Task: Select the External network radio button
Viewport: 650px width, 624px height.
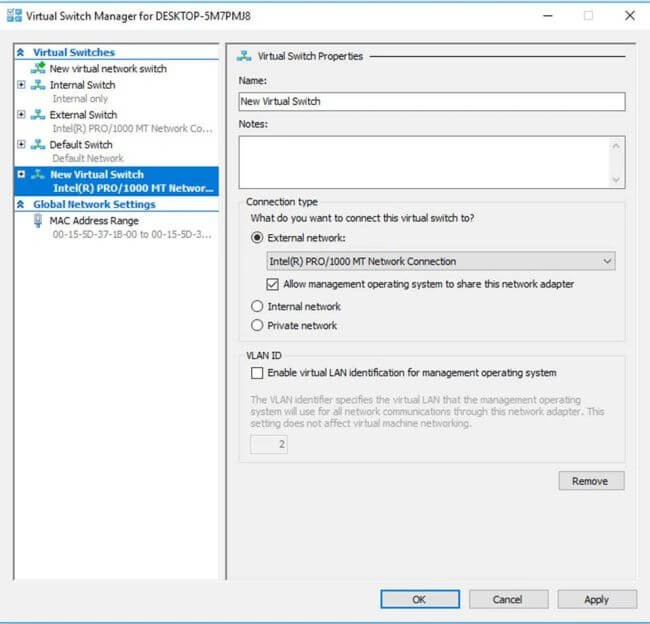Action: (257, 238)
